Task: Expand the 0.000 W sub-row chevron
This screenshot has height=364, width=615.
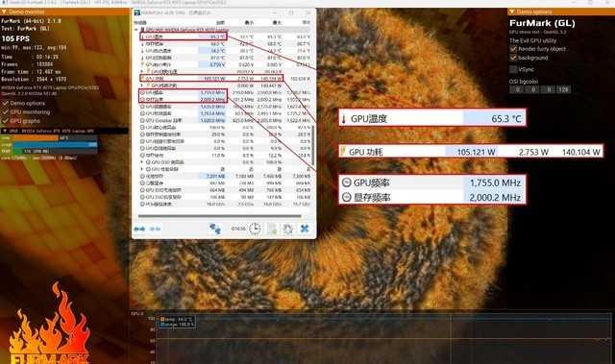Action: 141,85
